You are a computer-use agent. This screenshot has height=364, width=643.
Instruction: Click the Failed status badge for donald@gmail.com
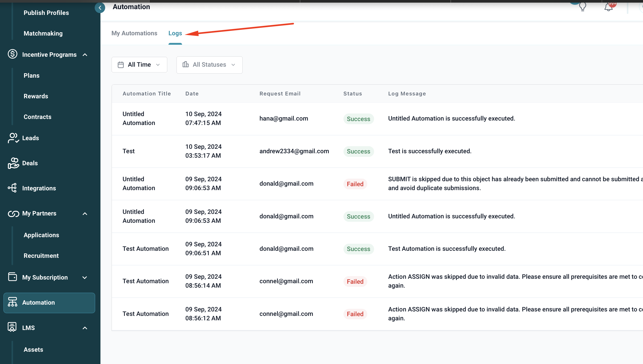[355, 184]
